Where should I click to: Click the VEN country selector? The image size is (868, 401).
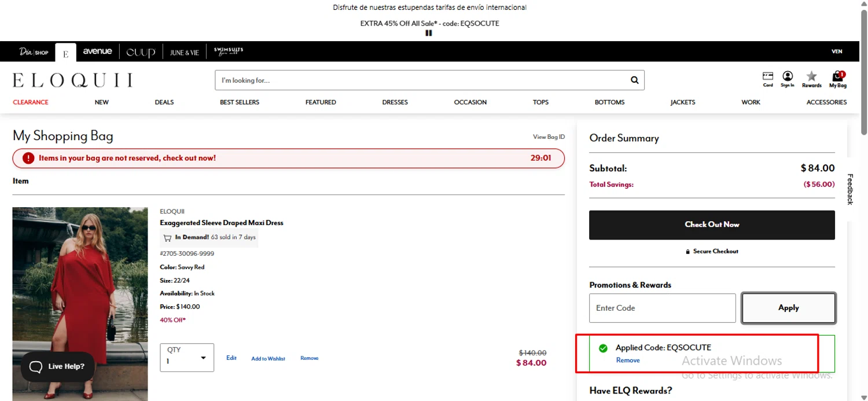[x=837, y=51]
